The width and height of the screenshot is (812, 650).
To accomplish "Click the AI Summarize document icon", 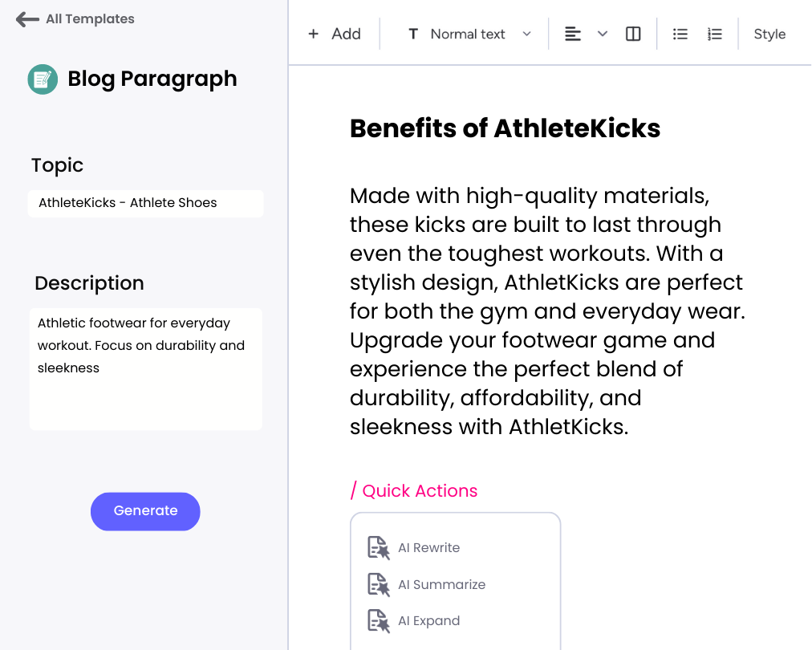I will pyautogui.click(x=379, y=585).
